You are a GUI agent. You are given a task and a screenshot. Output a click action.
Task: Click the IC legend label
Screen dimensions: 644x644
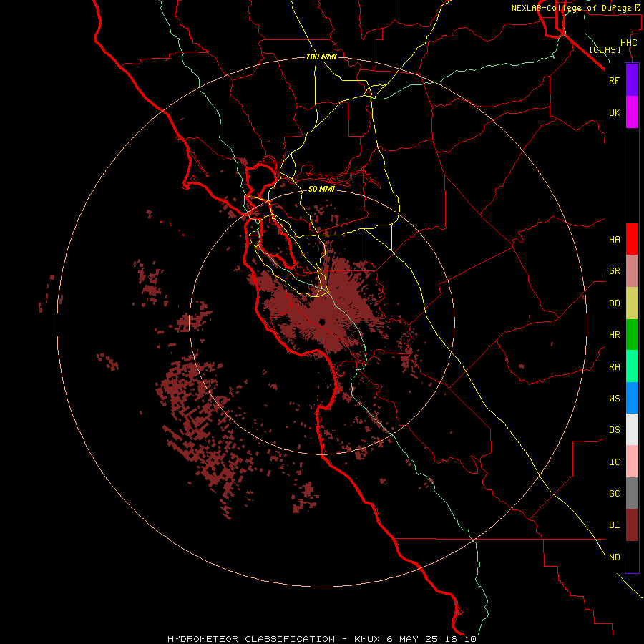point(614,462)
